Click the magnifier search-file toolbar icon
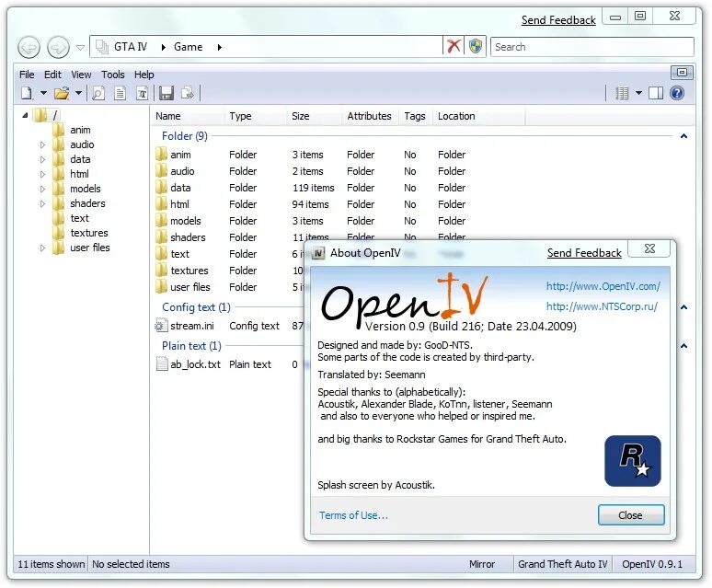This screenshot has width=712, height=588. (x=98, y=94)
